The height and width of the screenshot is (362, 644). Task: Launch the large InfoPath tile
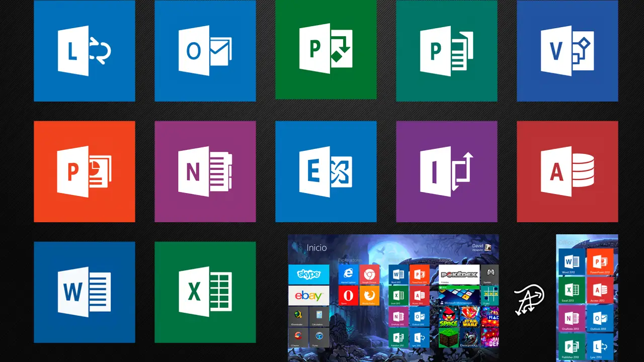[x=446, y=171]
